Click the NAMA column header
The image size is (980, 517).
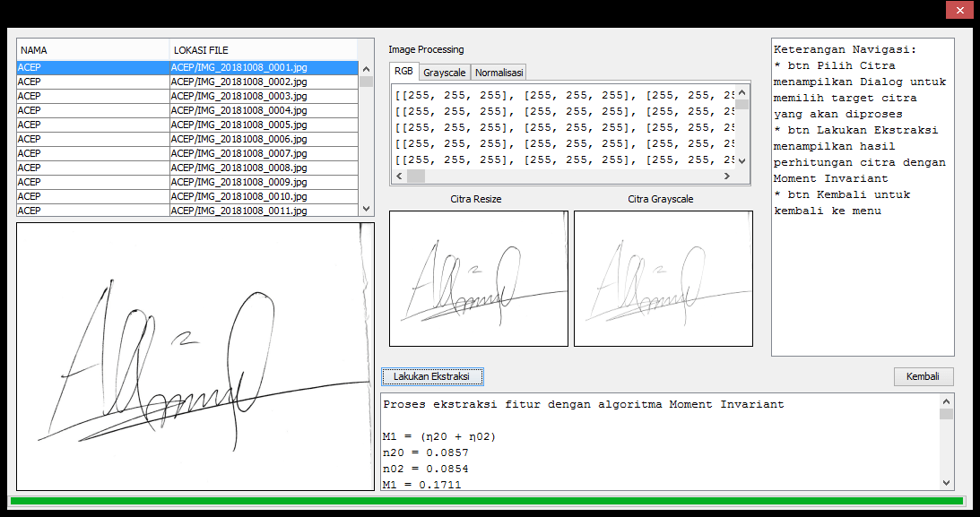pos(92,50)
